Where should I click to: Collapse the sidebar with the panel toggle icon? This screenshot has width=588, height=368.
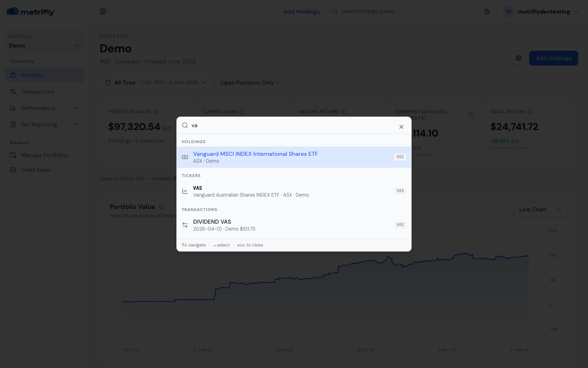click(x=103, y=11)
